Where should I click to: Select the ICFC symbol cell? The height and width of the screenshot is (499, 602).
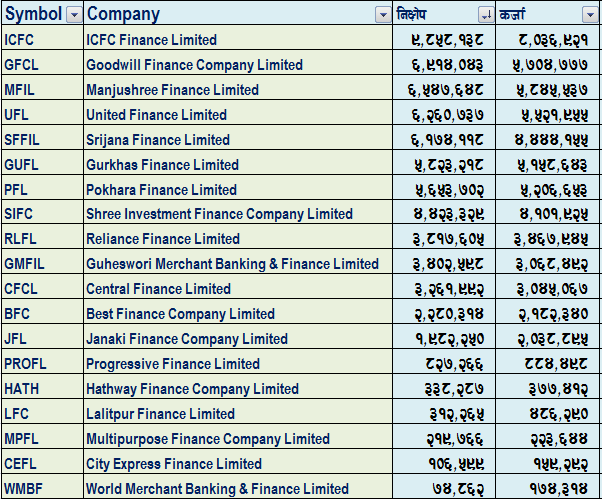click(42, 40)
